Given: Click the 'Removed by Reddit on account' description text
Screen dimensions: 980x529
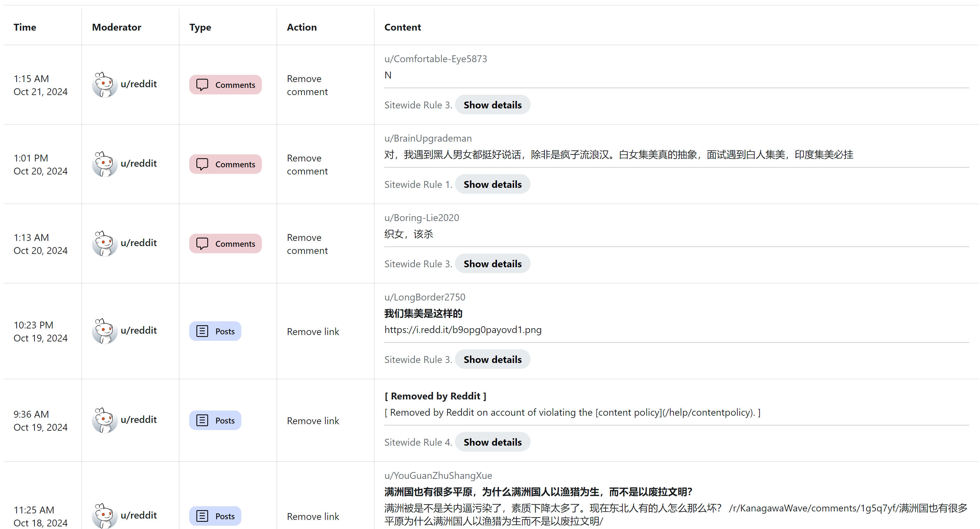Looking at the screenshot, I should pos(572,413).
